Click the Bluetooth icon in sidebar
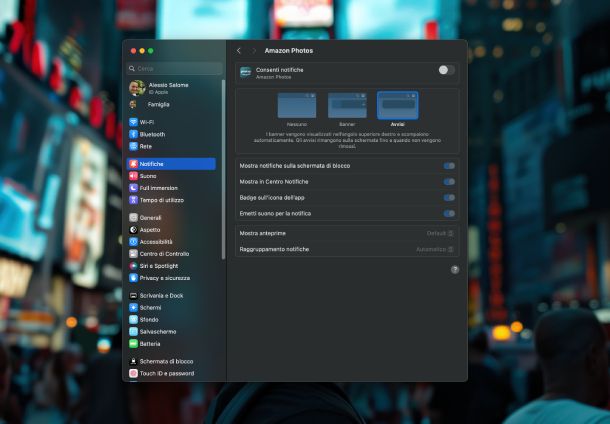 click(x=133, y=134)
